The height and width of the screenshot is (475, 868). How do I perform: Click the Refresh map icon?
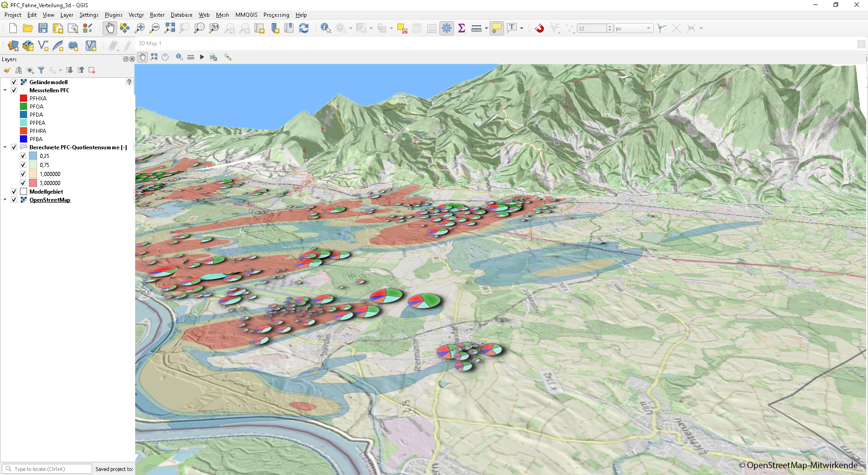pos(304,28)
